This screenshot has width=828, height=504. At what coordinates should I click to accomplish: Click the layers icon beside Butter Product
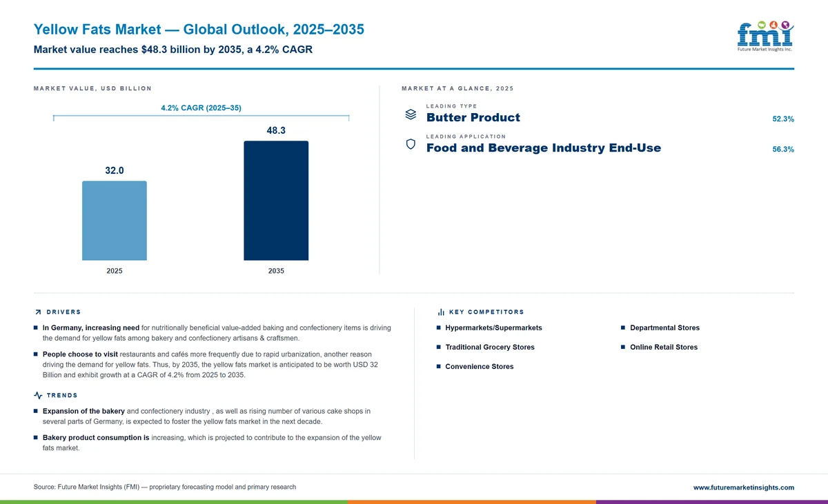[x=410, y=114]
